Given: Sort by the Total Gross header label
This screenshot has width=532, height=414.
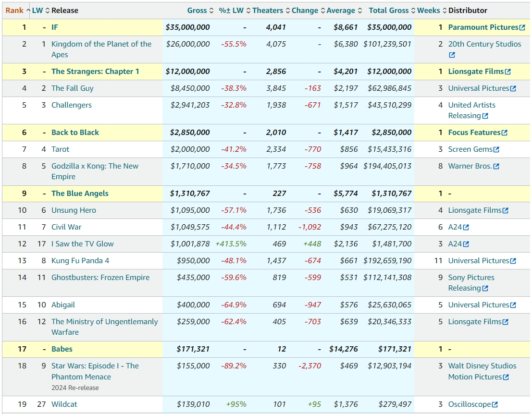Looking at the screenshot, I should 389,11.
